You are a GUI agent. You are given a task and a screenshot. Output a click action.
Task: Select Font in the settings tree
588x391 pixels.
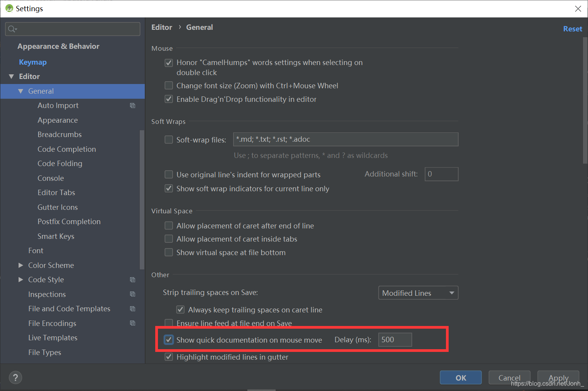[x=36, y=251]
